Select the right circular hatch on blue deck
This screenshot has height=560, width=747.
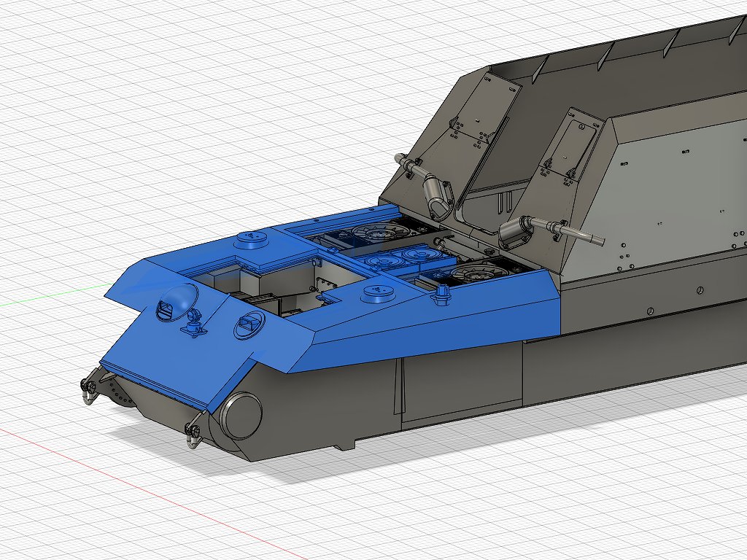[379, 294]
